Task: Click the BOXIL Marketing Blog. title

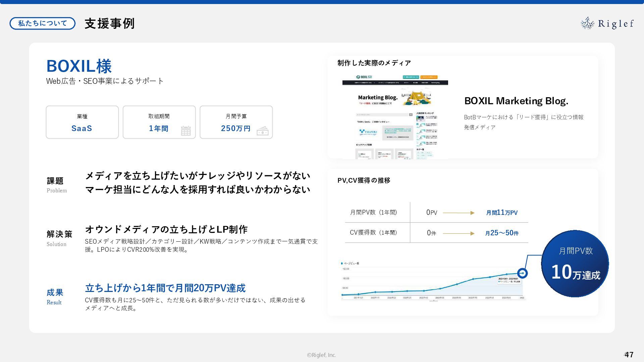Action: tap(516, 101)
